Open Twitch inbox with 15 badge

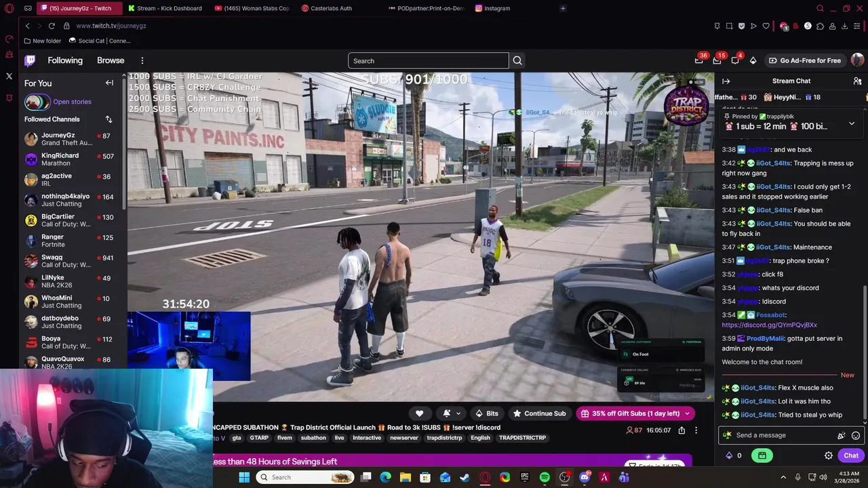coord(717,60)
